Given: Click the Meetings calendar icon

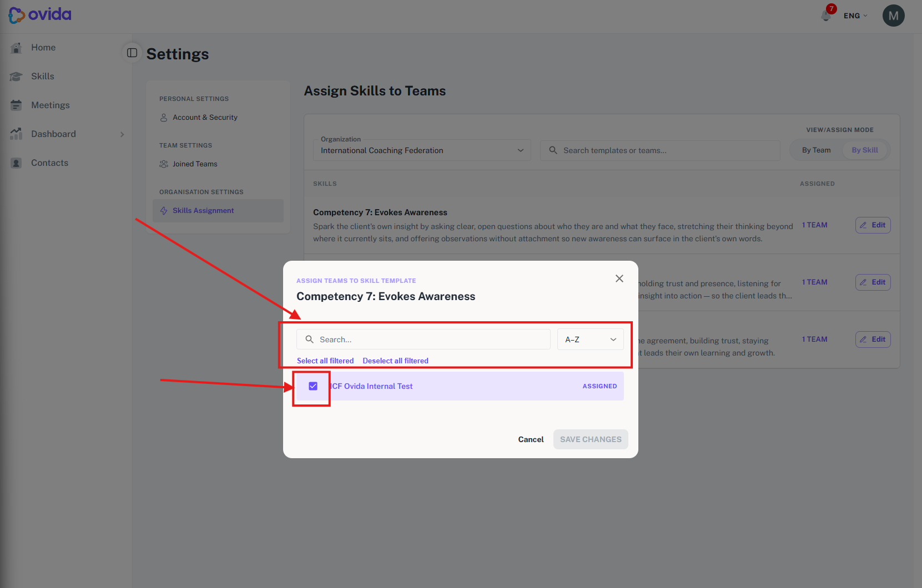Looking at the screenshot, I should (x=16, y=105).
